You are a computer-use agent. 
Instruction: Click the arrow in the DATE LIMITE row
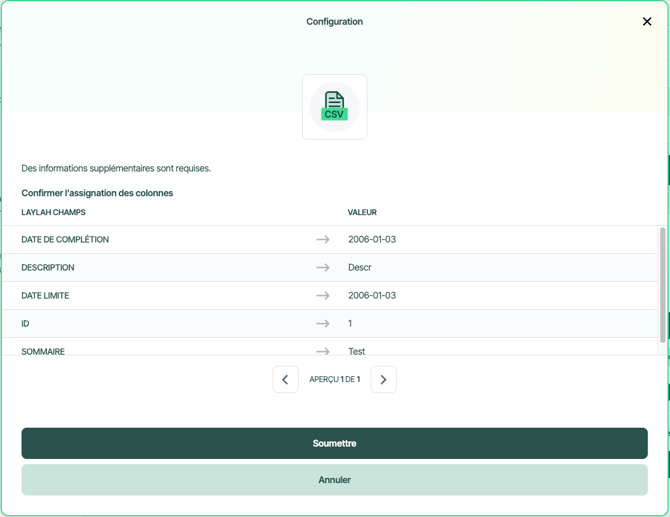point(323,296)
